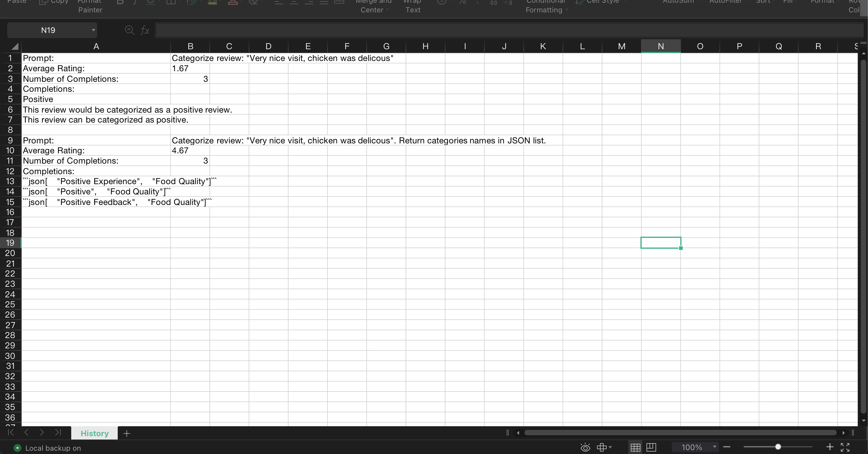The width and height of the screenshot is (868, 454).
Task: Toggle eye protection mode icon
Action: pyautogui.click(x=585, y=447)
